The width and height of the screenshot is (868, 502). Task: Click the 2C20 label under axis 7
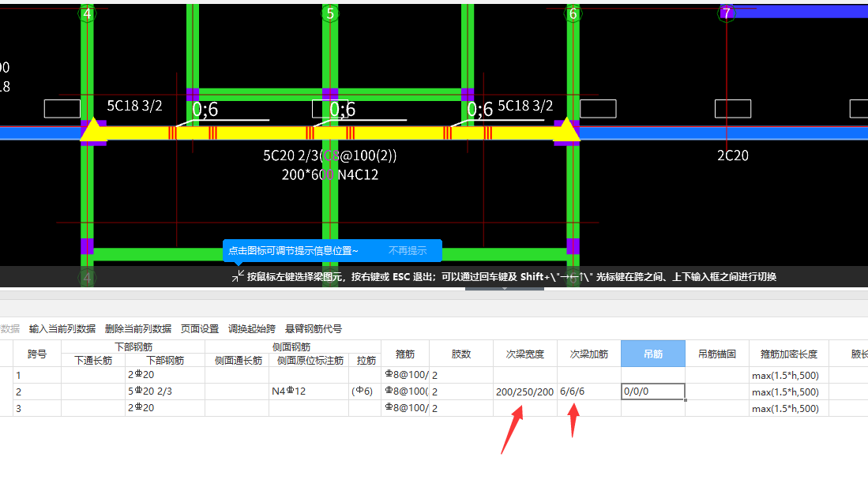733,155
